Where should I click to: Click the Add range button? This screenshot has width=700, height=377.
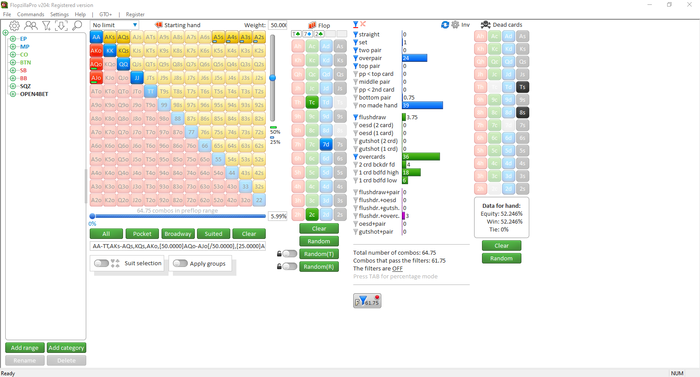click(x=25, y=348)
